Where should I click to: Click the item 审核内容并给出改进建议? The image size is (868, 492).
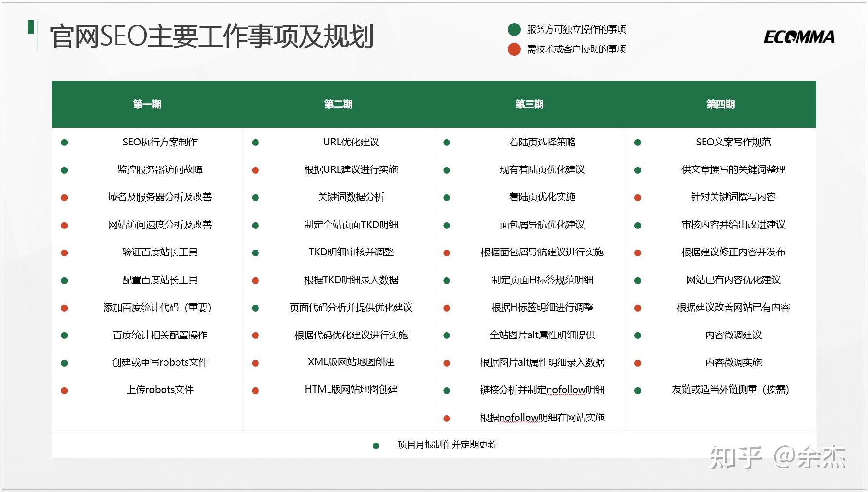[x=734, y=225]
